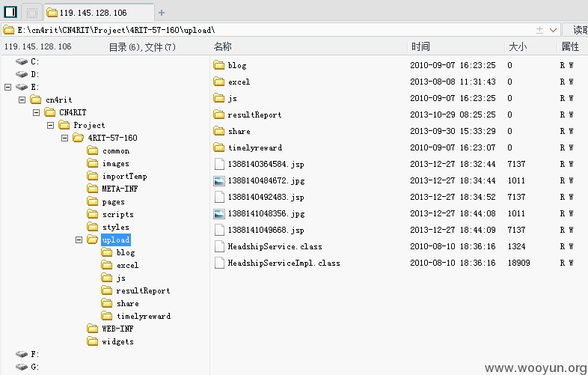Select the HeadshipServiceImpl.class file name
The width and height of the screenshot is (588, 375).
coord(284,263)
